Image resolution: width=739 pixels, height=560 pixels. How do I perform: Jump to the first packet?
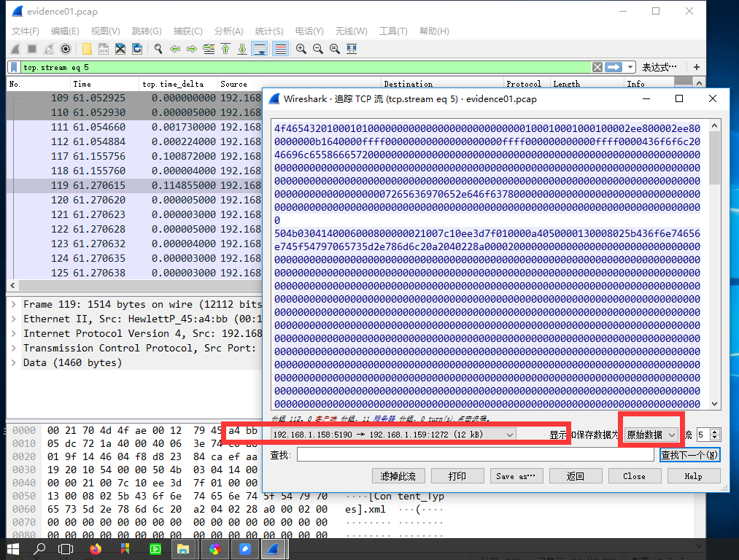point(225,49)
